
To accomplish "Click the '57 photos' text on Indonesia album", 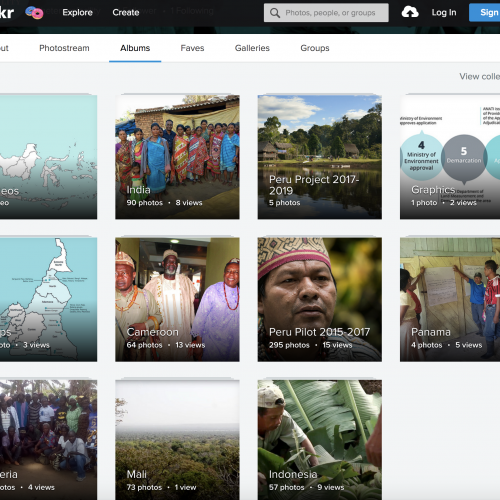I will tap(287, 487).
